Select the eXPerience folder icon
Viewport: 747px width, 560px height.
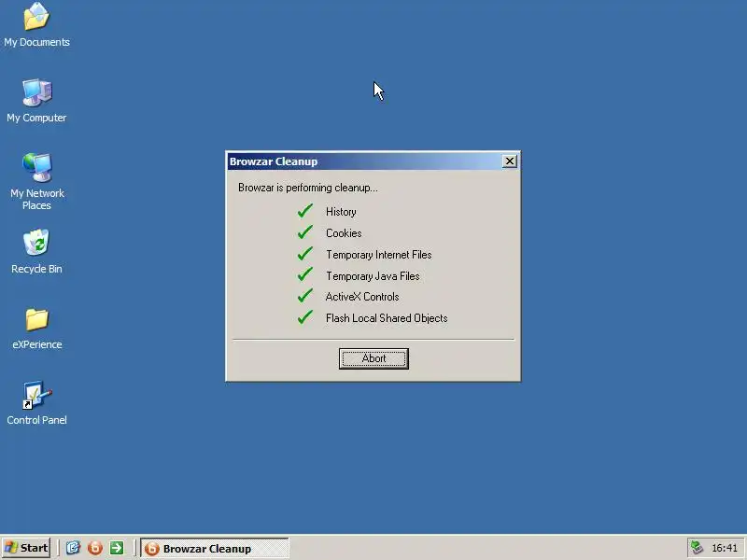(x=36, y=329)
